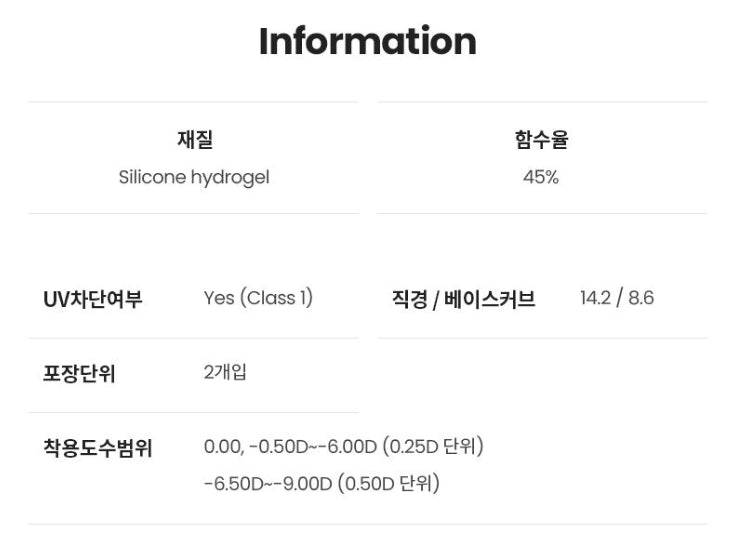Click the (0.50D 단위) step text

[x=389, y=484]
